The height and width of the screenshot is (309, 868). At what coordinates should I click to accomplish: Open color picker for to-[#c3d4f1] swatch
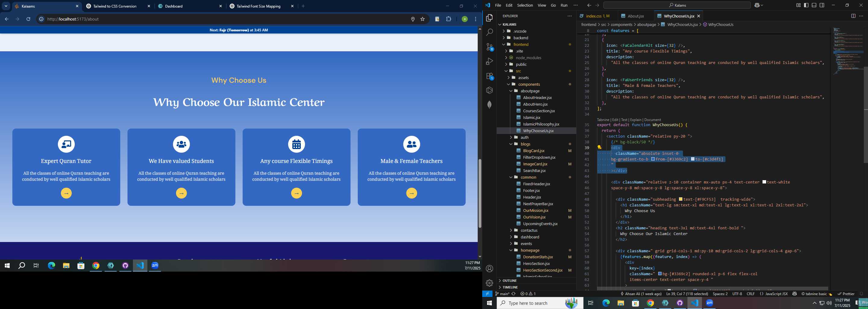pos(693,159)
